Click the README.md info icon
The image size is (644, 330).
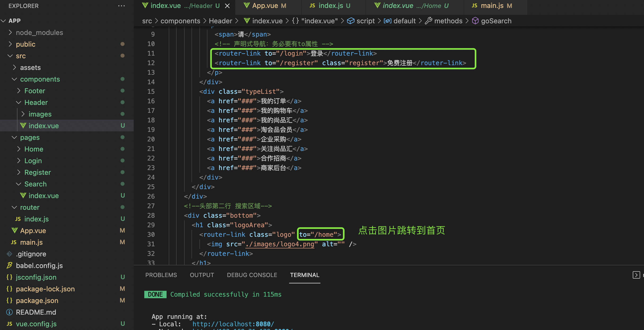[x=10, y=312]
